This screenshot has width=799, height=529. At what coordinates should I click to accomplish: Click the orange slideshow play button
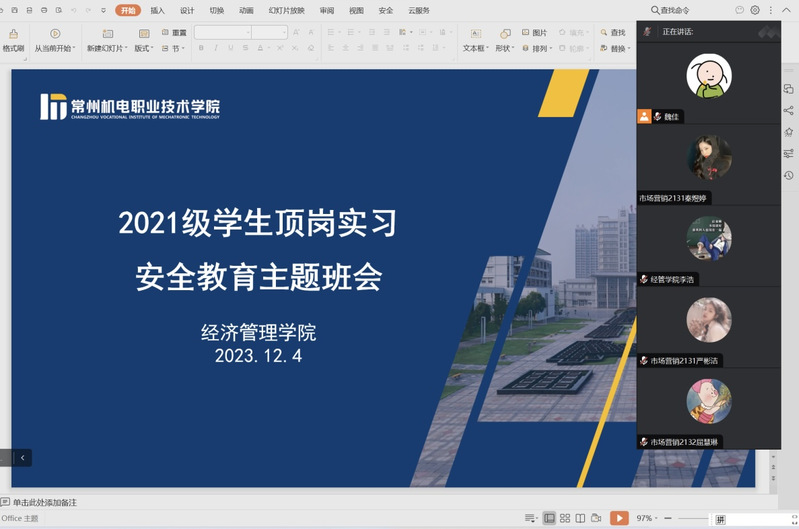[619, 518]
